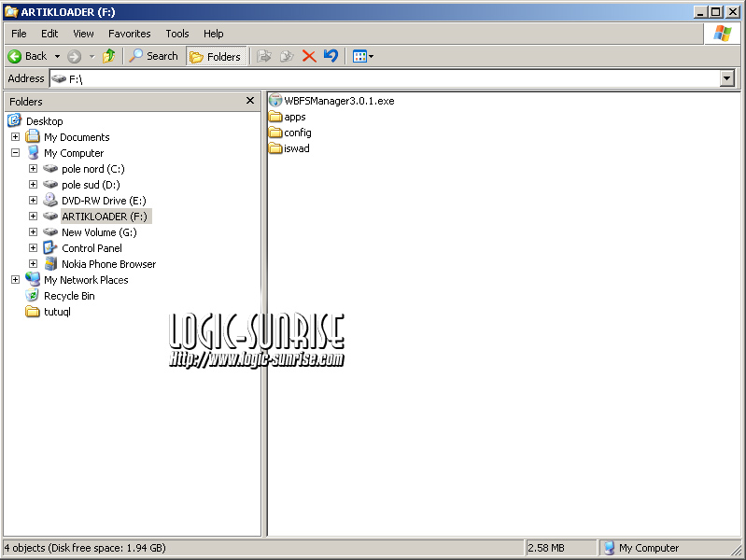
Task: Select Desktop in the folder tree
Action: [44, 121]
